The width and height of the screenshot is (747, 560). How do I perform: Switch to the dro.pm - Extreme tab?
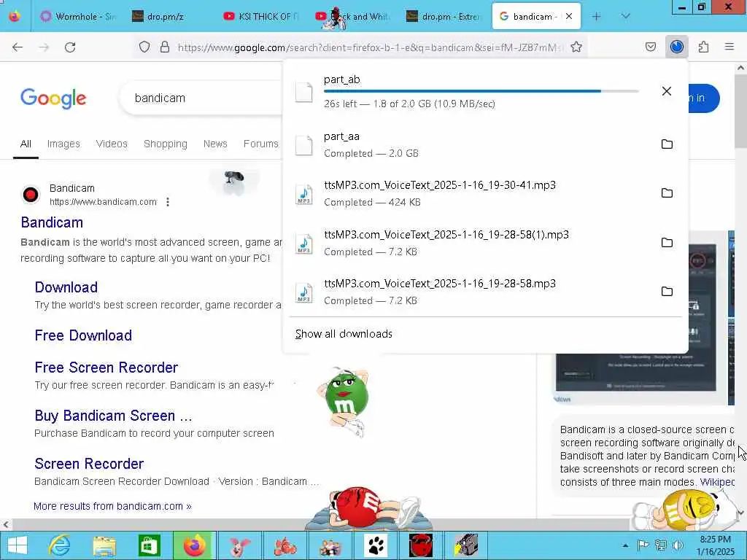click(443, 16)
